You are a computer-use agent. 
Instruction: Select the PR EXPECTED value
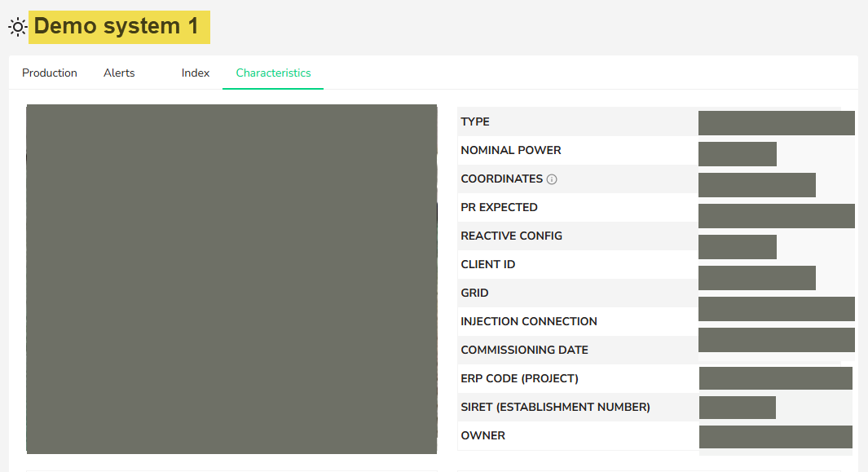pos(775,215)
